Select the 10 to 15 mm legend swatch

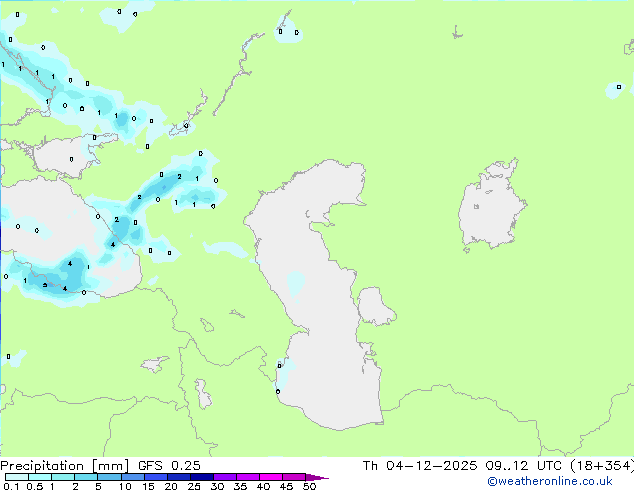click(x=132, y=477)
